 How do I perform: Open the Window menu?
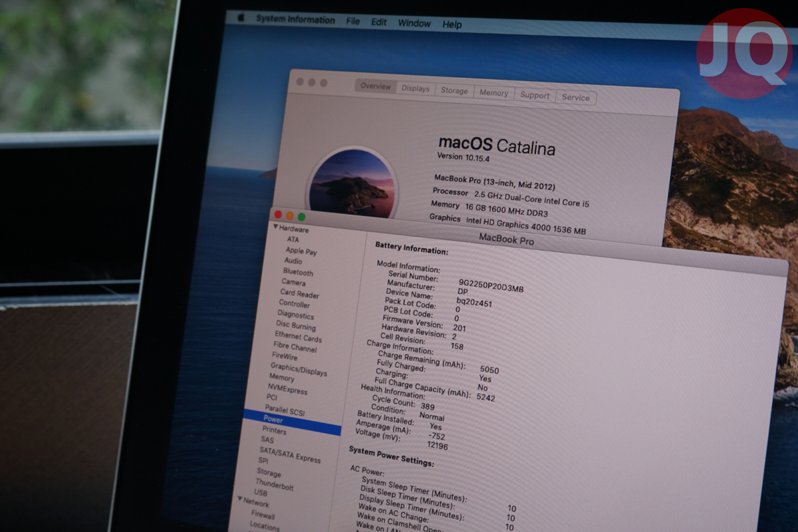click(x=414, y=23)
